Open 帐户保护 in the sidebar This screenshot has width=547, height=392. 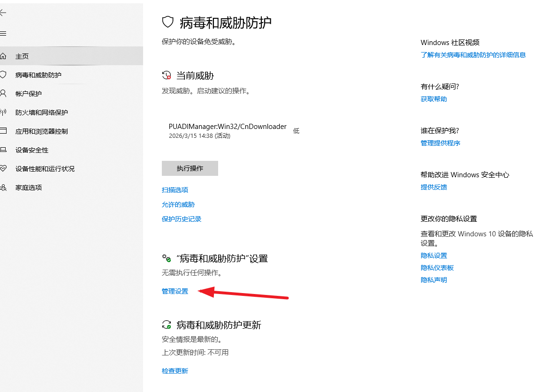71,93
